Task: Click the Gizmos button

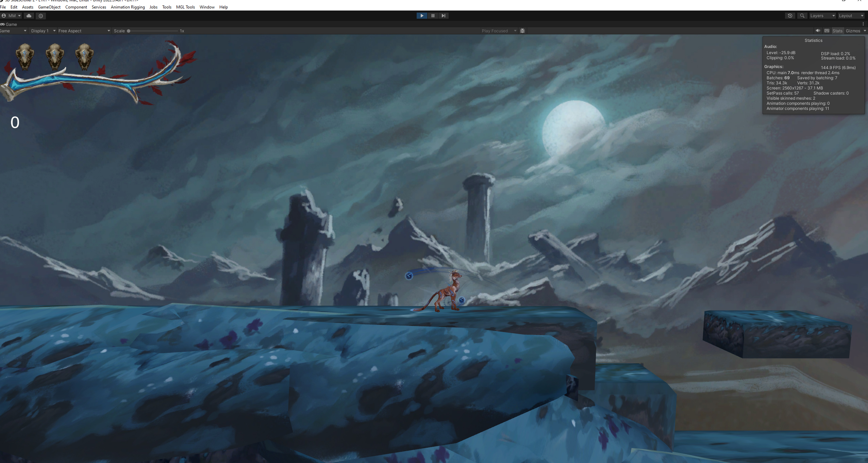Action: click(853, 31)
